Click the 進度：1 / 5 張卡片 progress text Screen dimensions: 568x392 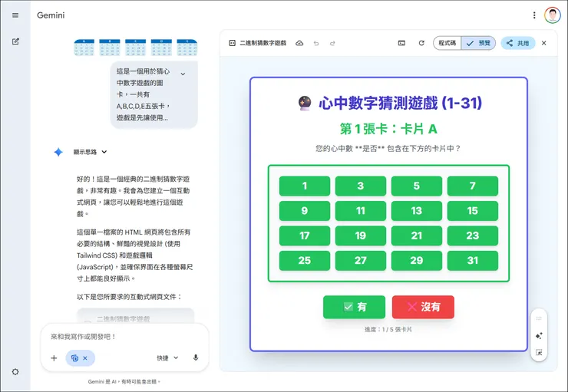click(x=388, y=329)
